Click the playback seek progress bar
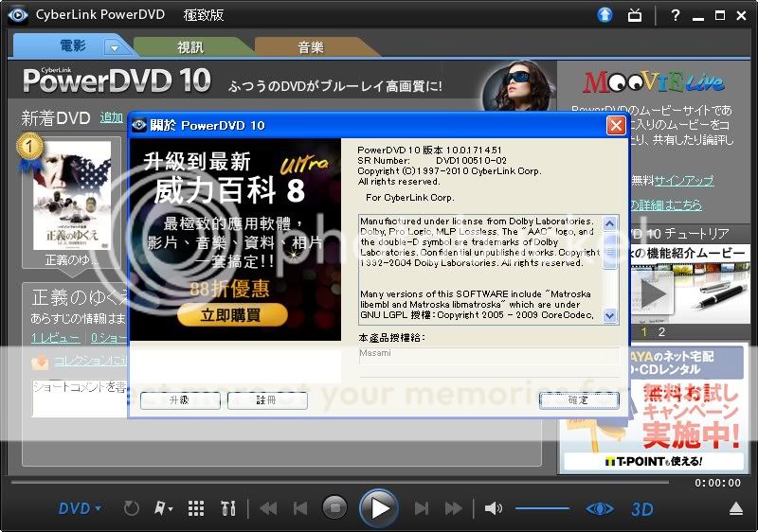 coord(340,482)
